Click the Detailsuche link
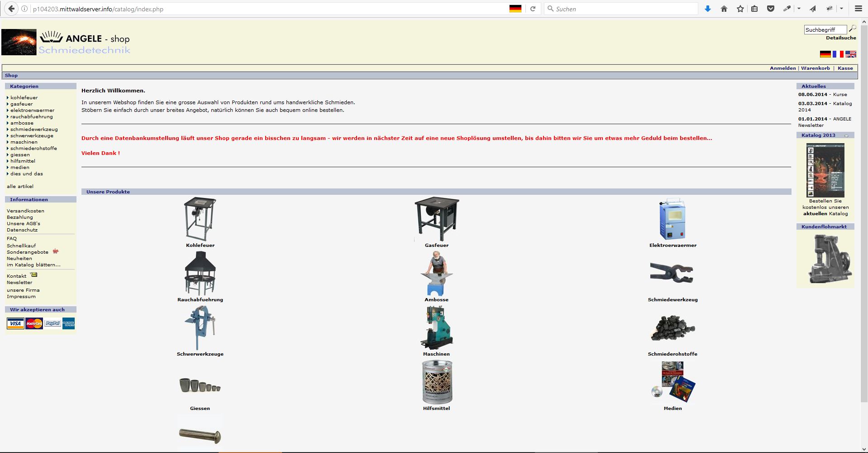868x453 pixels. (x=841, y=38)
